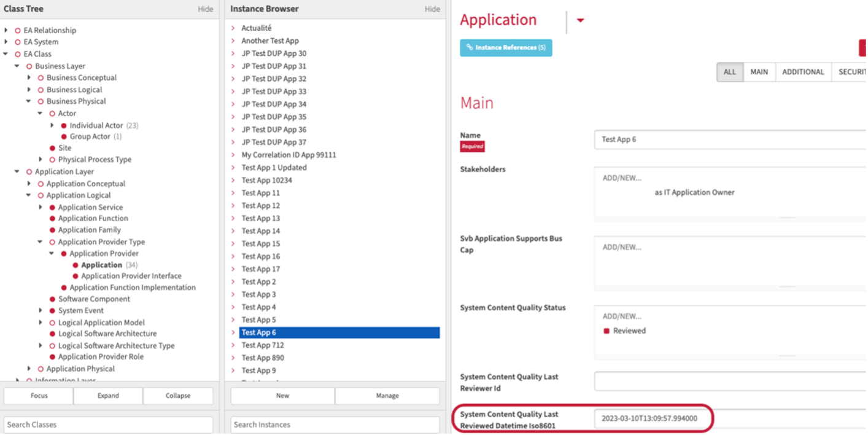
Task: Click the red square icon beside Reviewed
Action: coord(606,331)
